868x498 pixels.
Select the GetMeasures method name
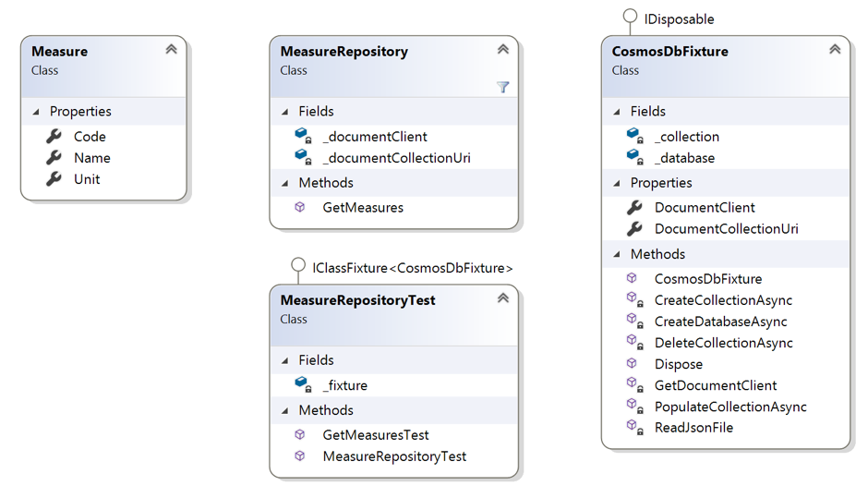(363, 207)
